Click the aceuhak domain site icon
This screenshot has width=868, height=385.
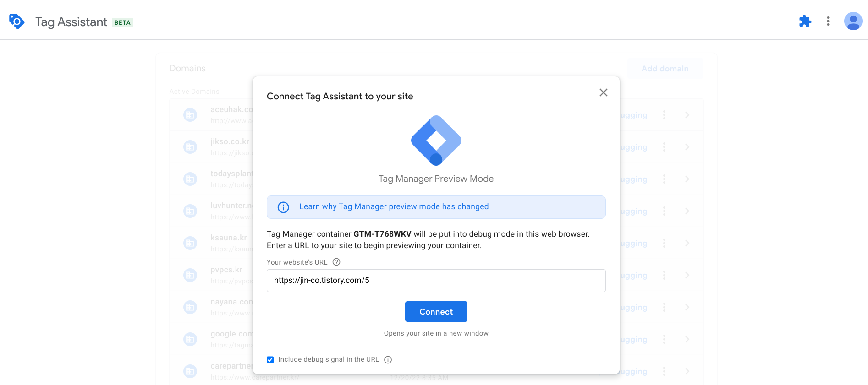[x=190, y=115]
